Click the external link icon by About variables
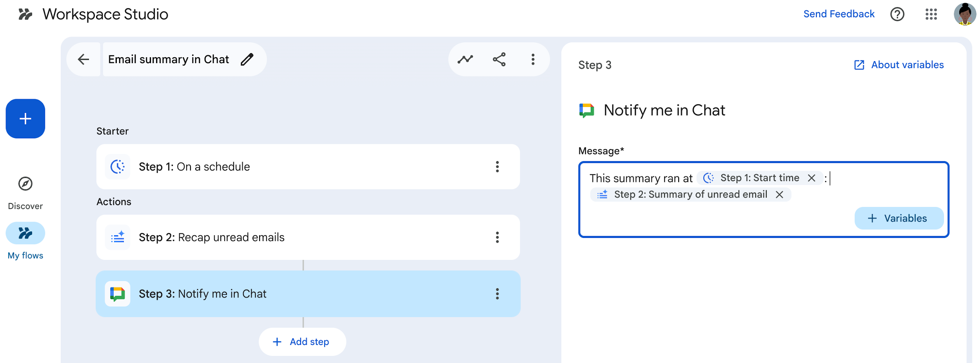 [x=859, y=65]
